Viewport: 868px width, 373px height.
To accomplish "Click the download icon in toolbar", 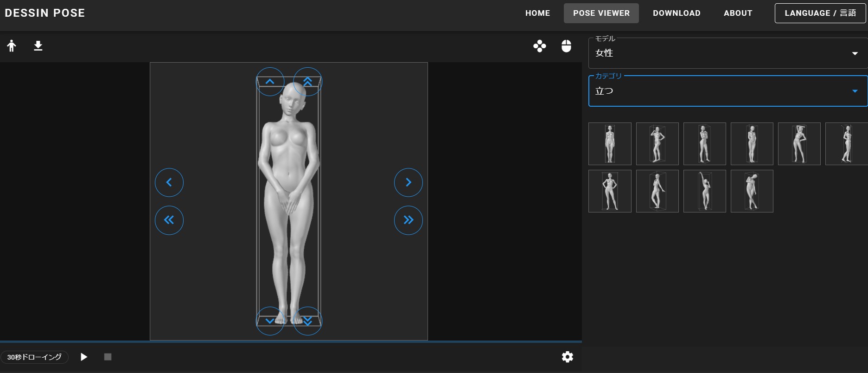I will [38, 46].
